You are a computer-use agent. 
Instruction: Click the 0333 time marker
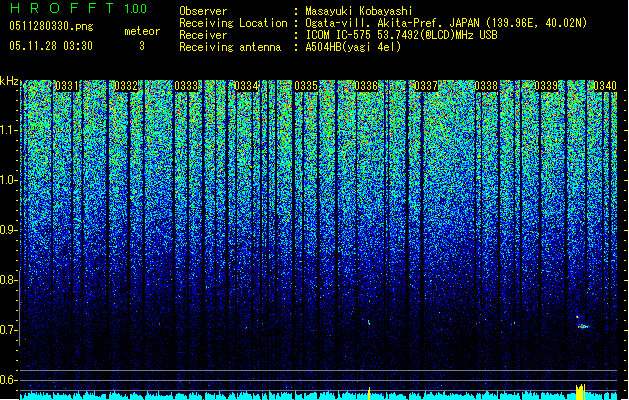[186, 86]
